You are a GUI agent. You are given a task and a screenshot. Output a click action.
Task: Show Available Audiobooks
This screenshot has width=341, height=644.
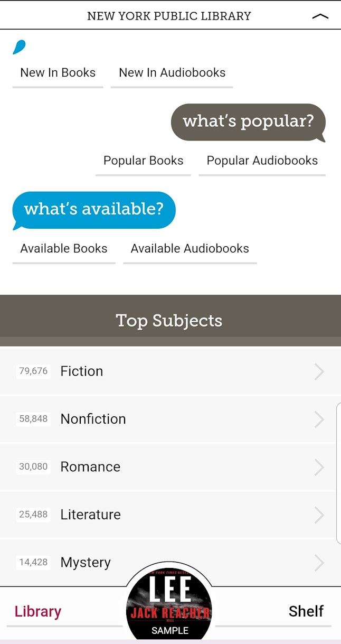pos(190,248)
